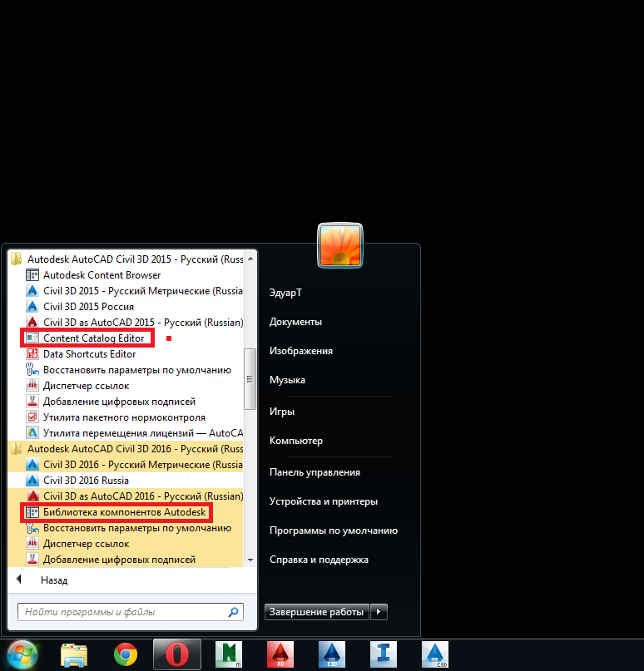Open Компьютер
This screenshot has width=644, height=671.
point(296,441)
